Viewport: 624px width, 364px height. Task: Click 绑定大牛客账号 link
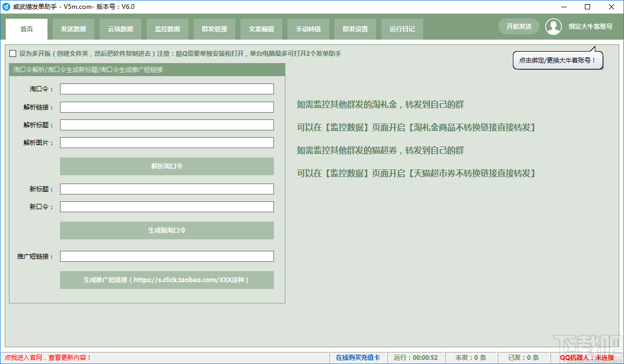coord(591,26)
